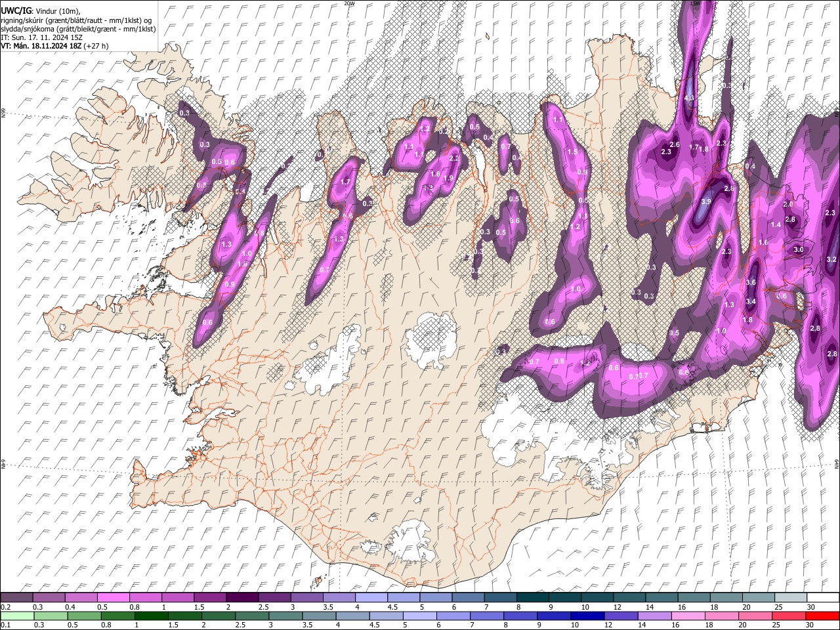Click the '3.4' precipitation value on the map
840x630 pixels.
coord(751,302)
